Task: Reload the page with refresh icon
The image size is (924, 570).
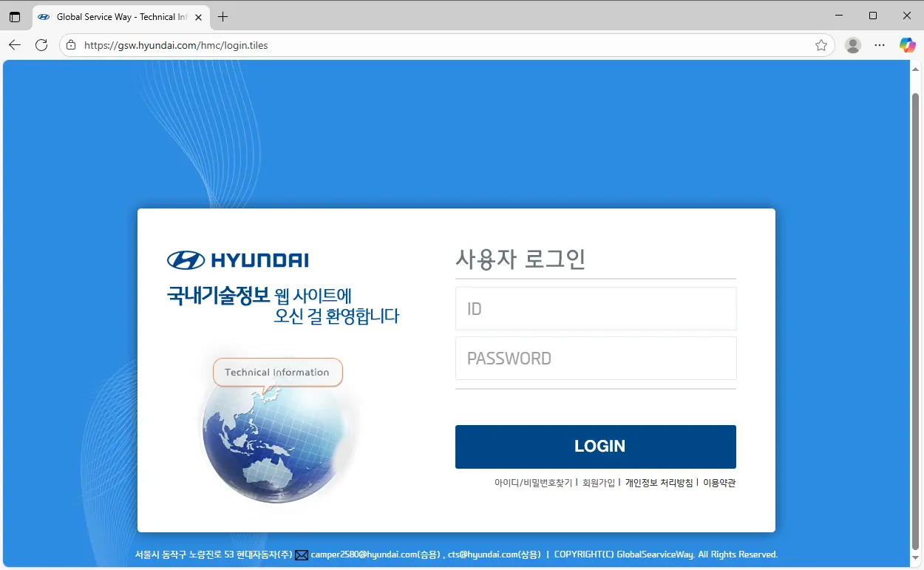Action: pos(41,45)
